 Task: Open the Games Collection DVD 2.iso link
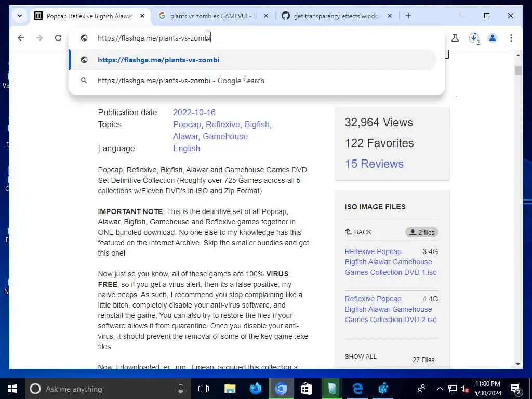(391, 309)
